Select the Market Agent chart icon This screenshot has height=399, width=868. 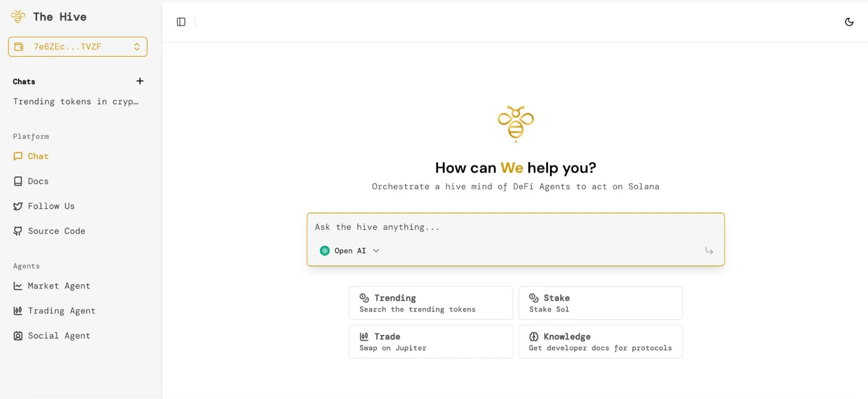coord(18,286)
